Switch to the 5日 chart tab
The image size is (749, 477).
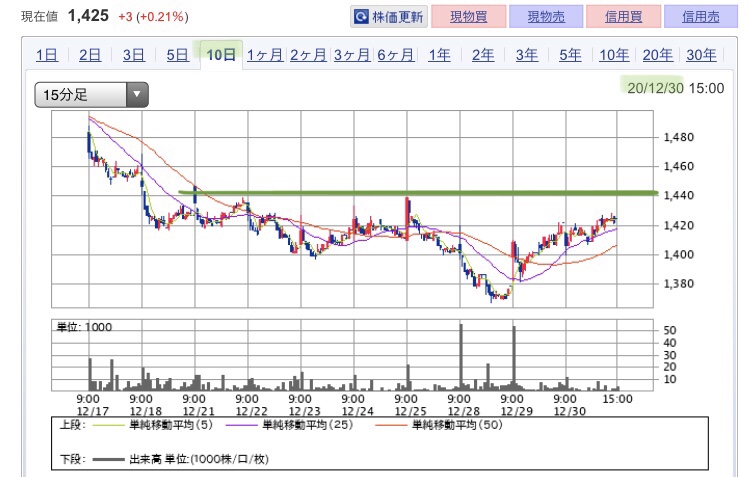(x=177, y=55)
